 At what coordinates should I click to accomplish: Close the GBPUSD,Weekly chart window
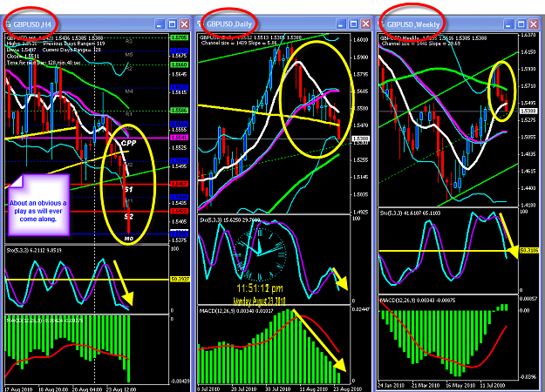click(533, 24)
